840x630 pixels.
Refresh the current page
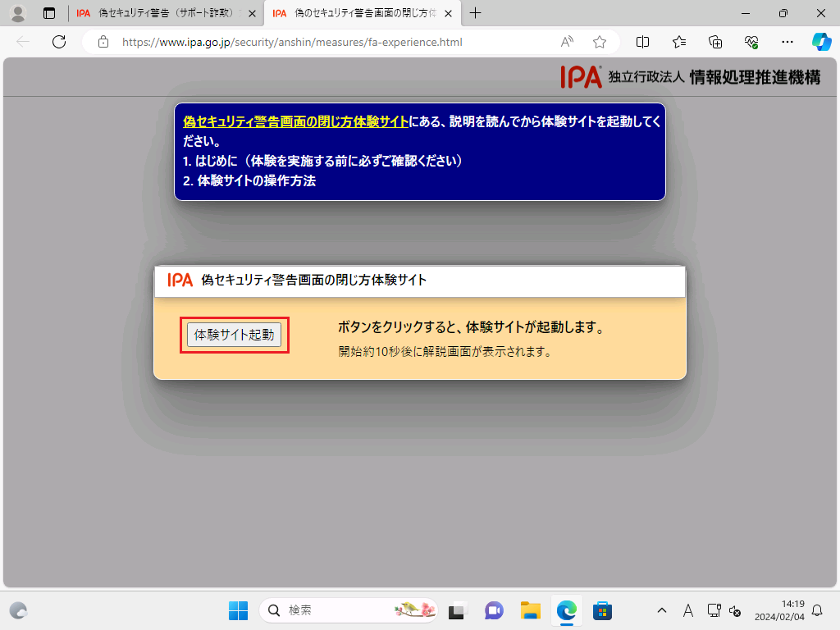point(58,42)
